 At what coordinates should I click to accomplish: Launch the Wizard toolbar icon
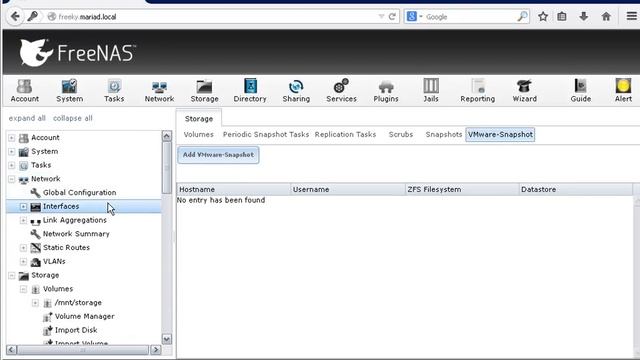click(524, 90)
